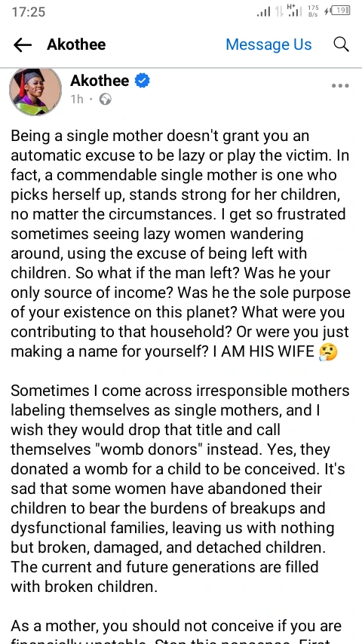Go back using the left arrow

coord(23,44)
